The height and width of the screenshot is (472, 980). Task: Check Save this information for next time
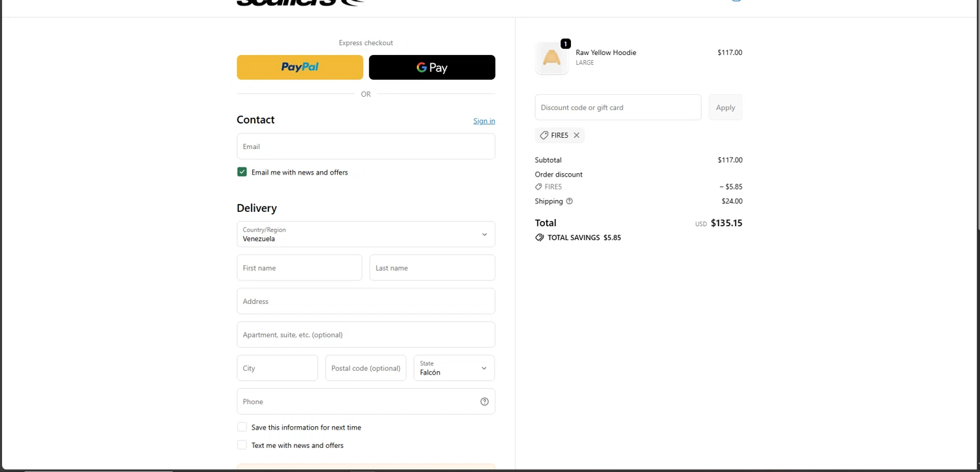pos(242,427)
